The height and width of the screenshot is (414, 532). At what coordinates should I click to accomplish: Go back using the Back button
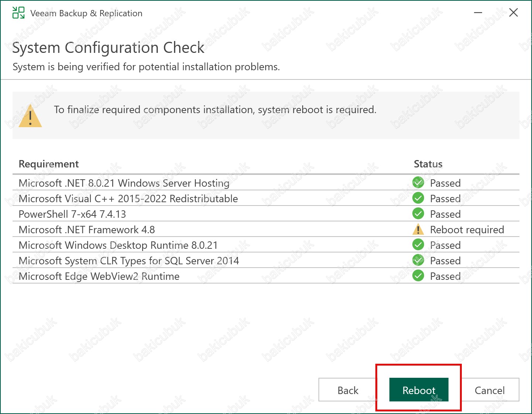tap(348, 390)
